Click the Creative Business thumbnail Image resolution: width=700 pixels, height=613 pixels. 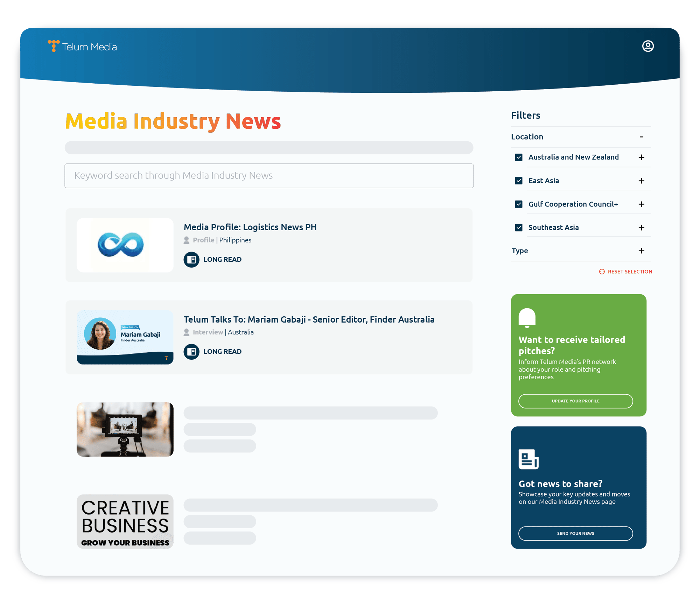(x=125, y=521)
